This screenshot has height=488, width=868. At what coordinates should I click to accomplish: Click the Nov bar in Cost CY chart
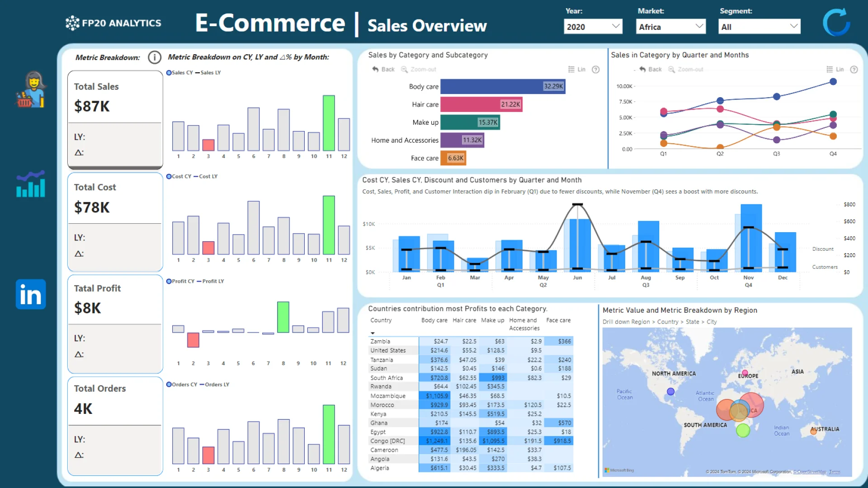pos(751,238)
